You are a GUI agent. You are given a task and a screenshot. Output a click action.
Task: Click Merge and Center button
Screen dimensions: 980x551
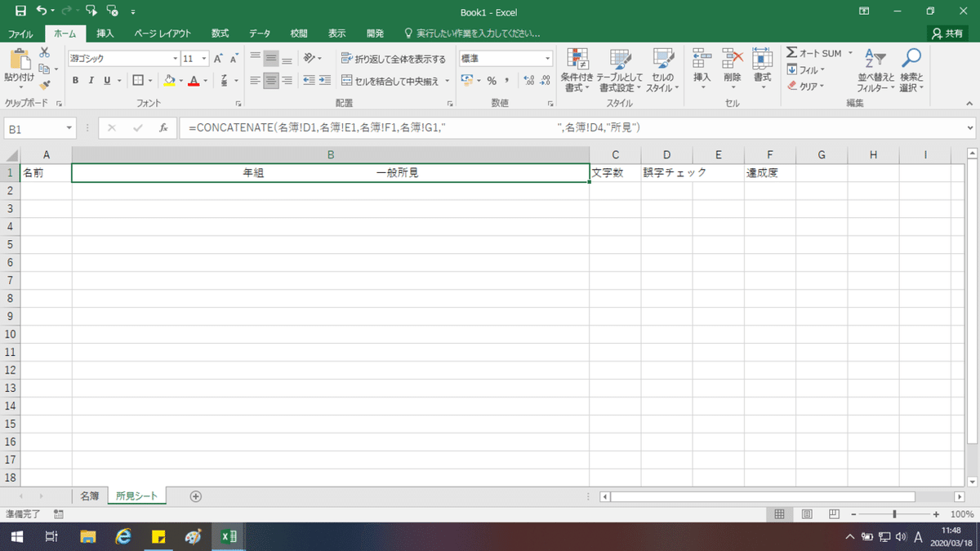390,81
